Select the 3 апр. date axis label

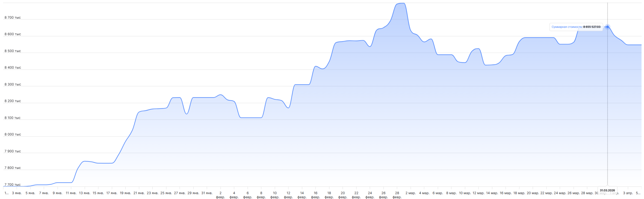coord(628,193)
